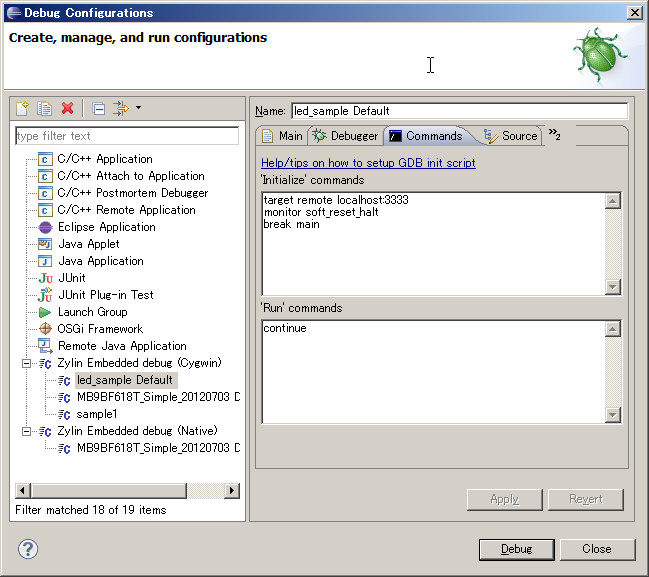Click the Close button
The height and width of the screenshot is (577, 649).
597,549
